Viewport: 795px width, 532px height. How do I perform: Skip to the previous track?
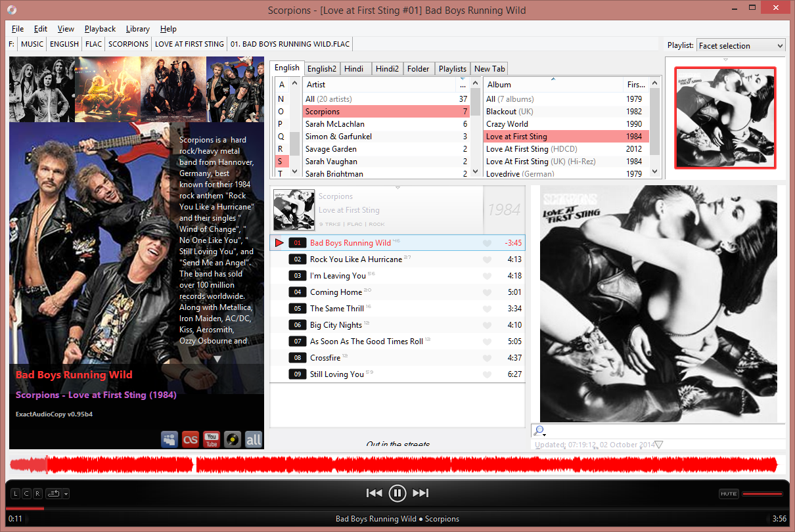click(x=374, y=493)
